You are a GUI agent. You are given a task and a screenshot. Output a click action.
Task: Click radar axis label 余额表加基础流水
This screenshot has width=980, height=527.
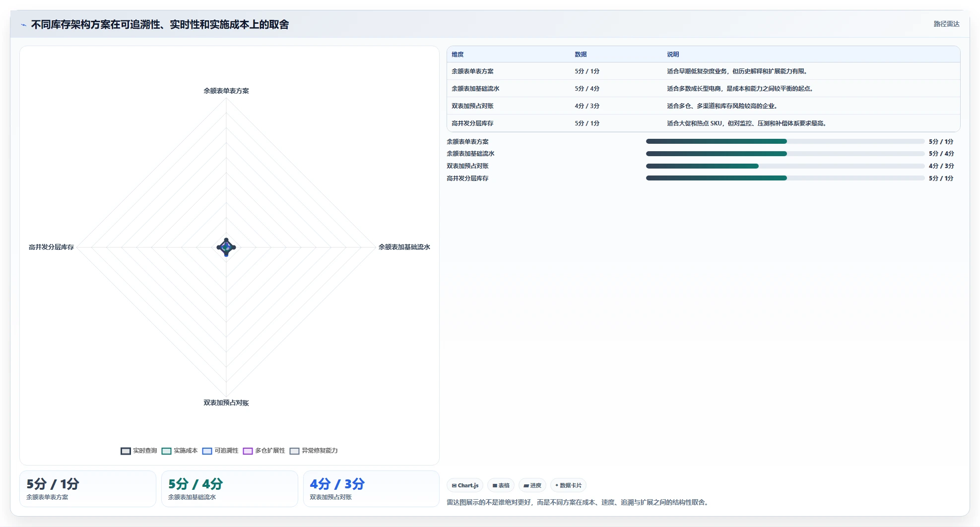pos(404,247)
